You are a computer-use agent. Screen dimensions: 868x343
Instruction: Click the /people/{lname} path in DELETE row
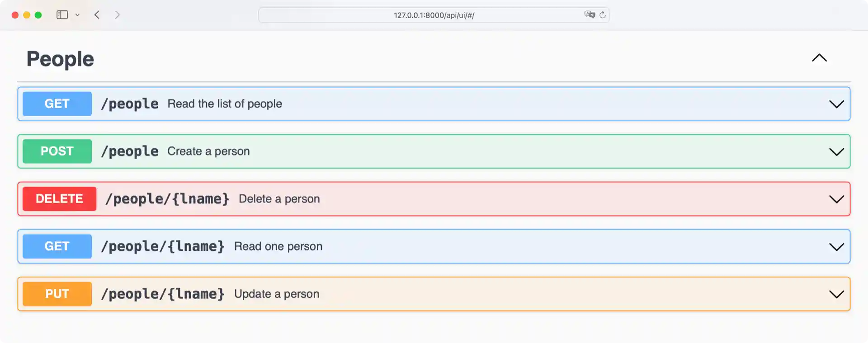[x=167, y=199]
